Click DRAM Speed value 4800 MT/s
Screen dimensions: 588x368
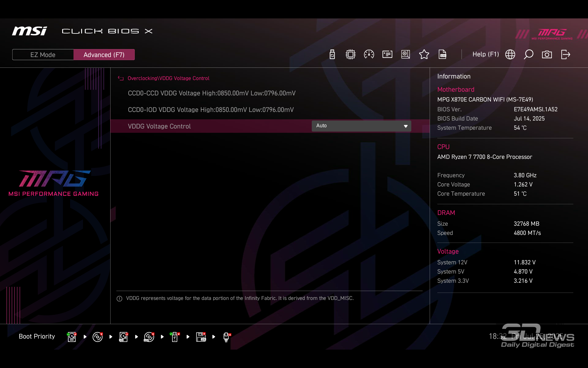[527, 233]
